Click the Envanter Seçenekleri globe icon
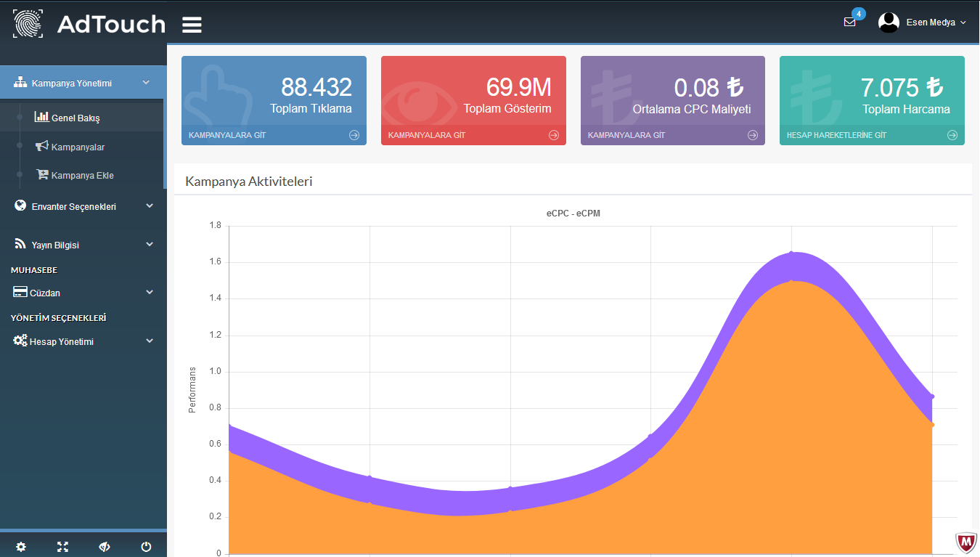 tap(20, 206)
